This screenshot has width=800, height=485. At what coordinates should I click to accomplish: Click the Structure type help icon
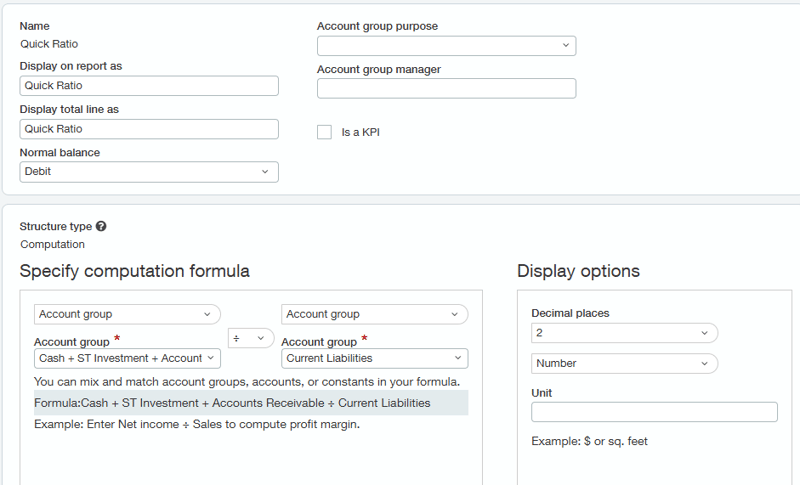pyautogui.click(x=101, y=227)
